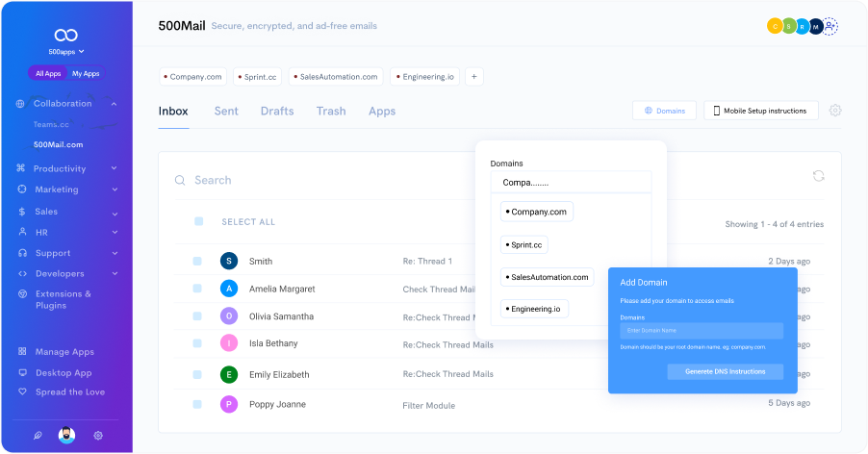The width and height of the screenshot is (868, 454).
Task: Click the blue R user avatar
Action: point(802,26)
